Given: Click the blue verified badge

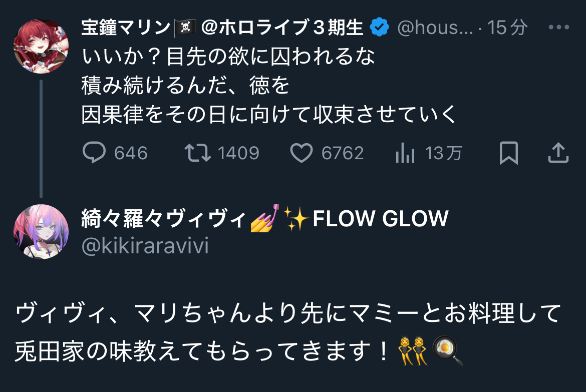Looking at the screenshot, I should (379, 27).
